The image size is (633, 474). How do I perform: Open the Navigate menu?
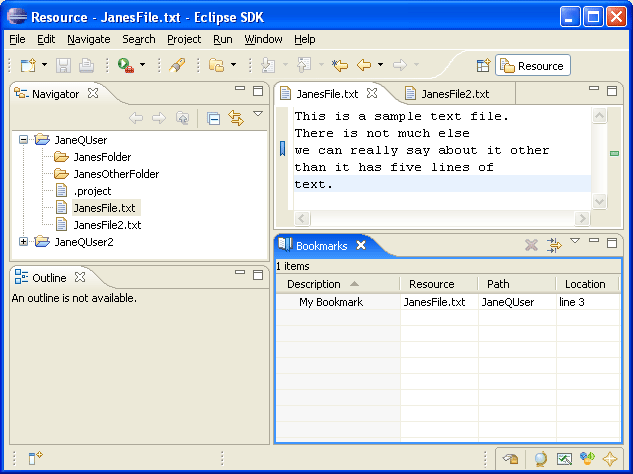(89, 39)
